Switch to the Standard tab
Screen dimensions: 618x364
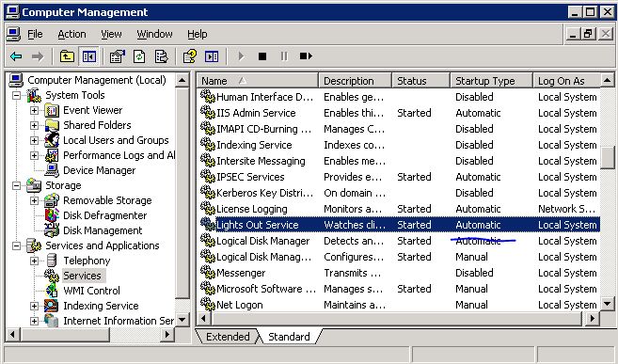coord(289,337)
